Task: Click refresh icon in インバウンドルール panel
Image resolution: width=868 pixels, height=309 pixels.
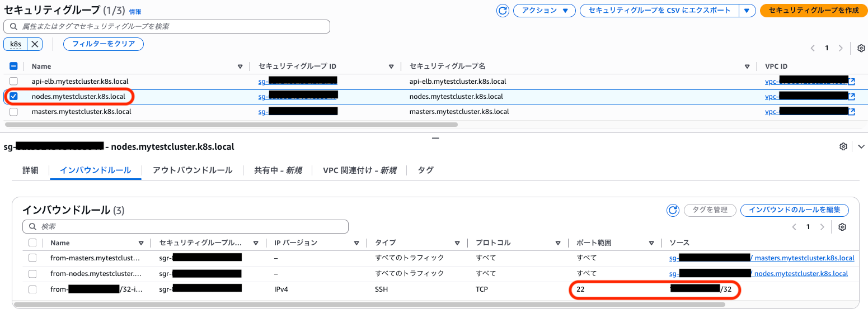Action: point(672,210)
